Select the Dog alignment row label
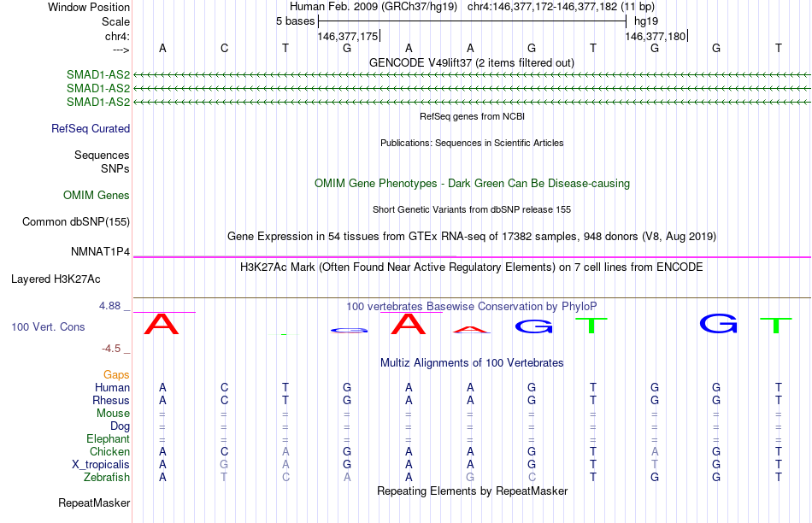 point(121,426)
